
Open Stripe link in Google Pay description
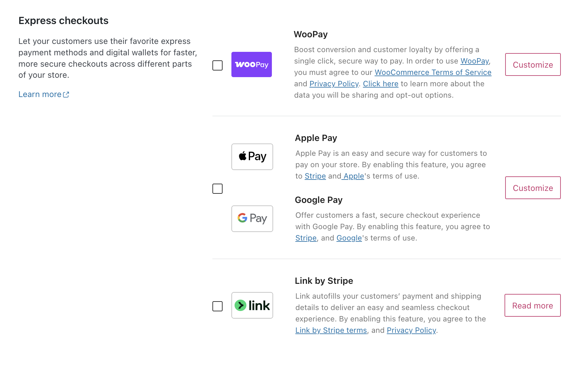(306, 238)
